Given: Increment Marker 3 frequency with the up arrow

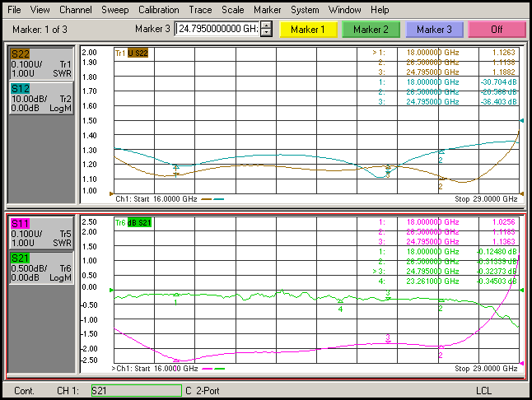Looking at the screenshot, I should pyautogui.click(x=265, y=26).
